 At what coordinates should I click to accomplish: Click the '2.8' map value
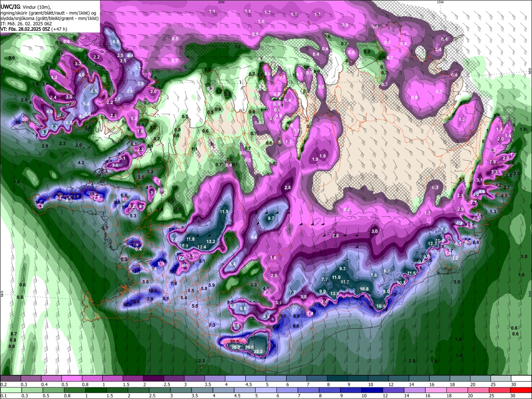coord(288,188)
